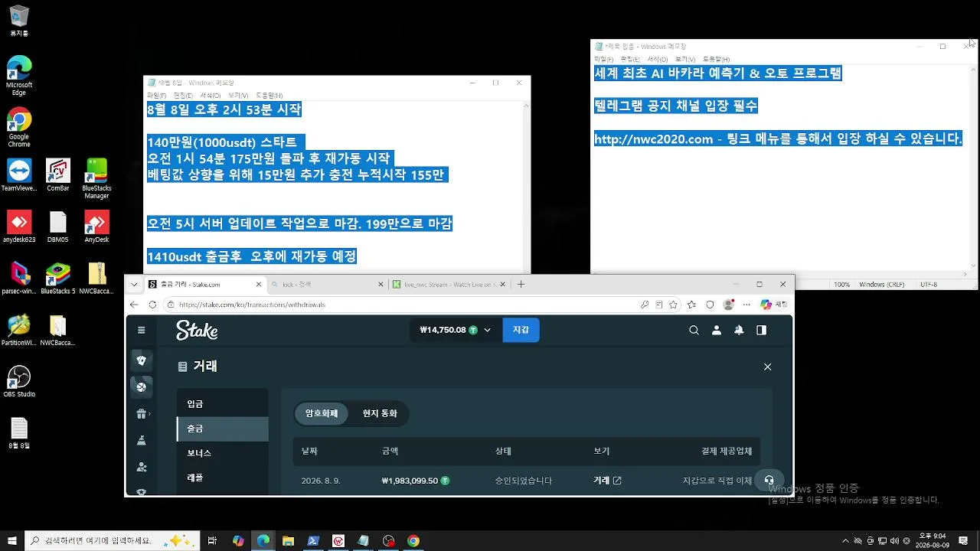Select 출금 in transactions sidebar

[222, 429]
